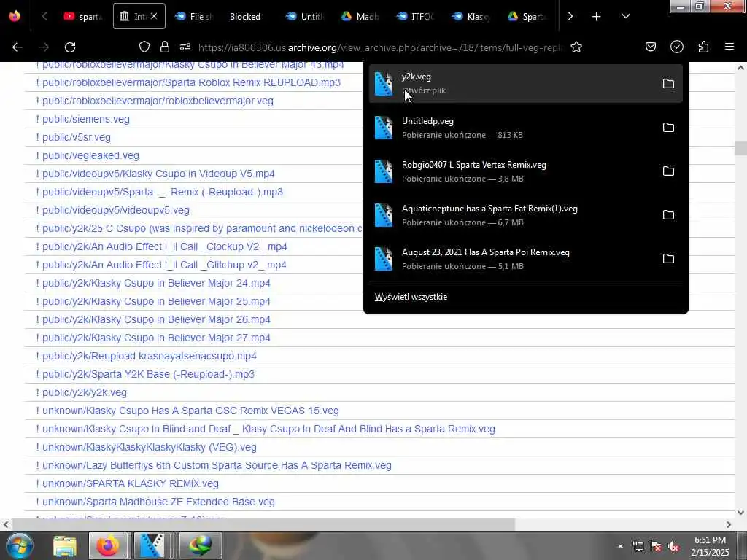Switch to the Klasky tab
This screenshot has width=747, height=560.
471,17
